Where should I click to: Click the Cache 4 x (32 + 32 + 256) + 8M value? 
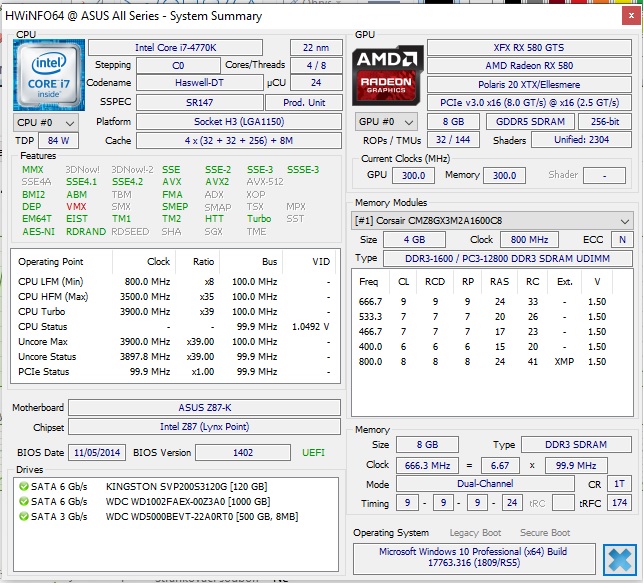(x=239, y=141)
